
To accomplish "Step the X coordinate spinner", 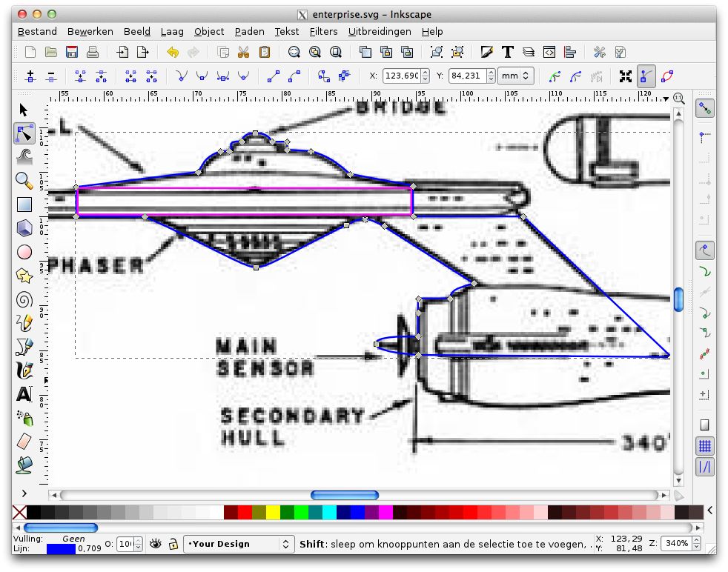I will coord(425,76).
